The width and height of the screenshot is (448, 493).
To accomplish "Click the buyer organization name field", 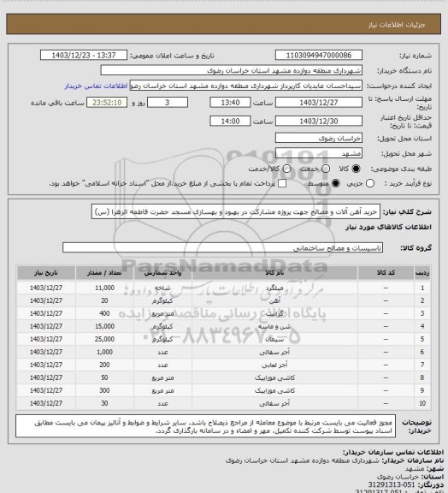I will (231, 70).
